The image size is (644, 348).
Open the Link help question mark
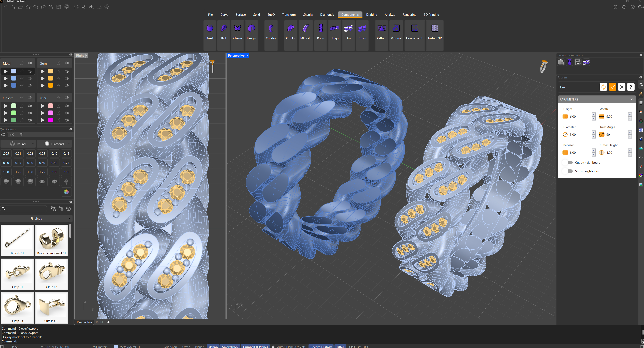[x=631, y=87]
